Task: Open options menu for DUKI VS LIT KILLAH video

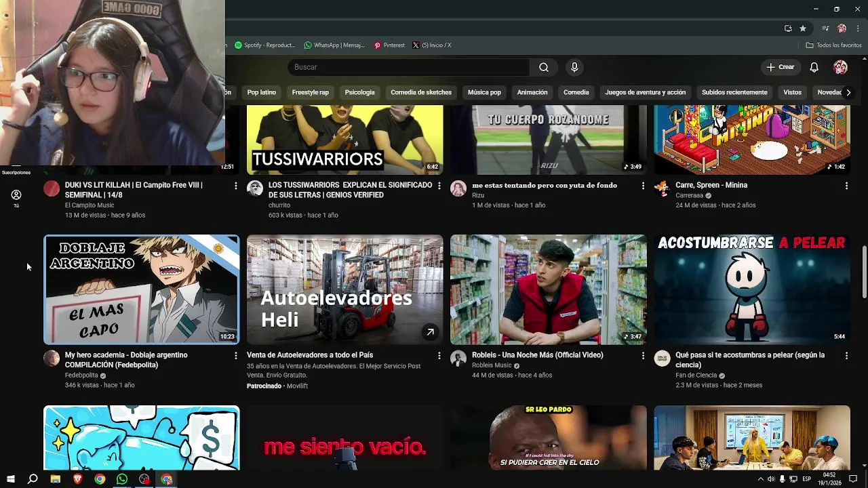Action: pyautogui.click(x=236, y=186)
